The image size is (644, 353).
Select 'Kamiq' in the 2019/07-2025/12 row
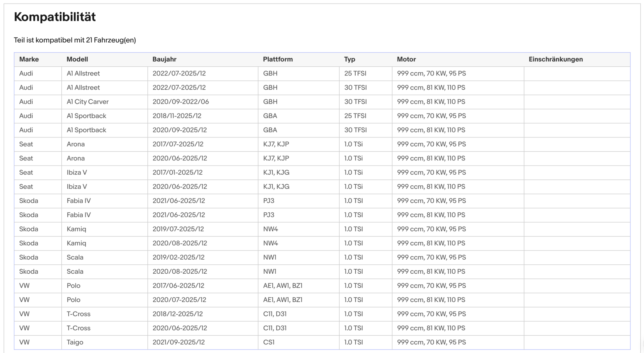pyautogui.click(x=76, y=229)
